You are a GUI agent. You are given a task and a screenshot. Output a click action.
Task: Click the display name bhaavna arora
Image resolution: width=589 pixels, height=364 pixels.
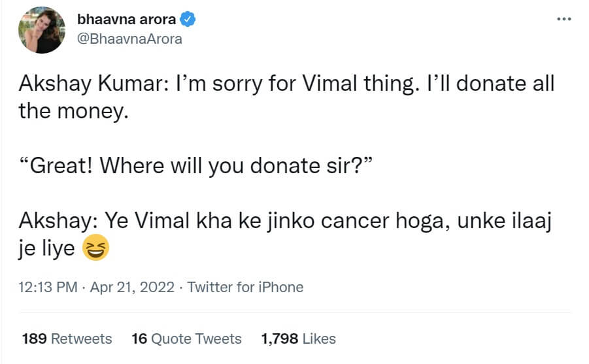[x=126, y=20]
